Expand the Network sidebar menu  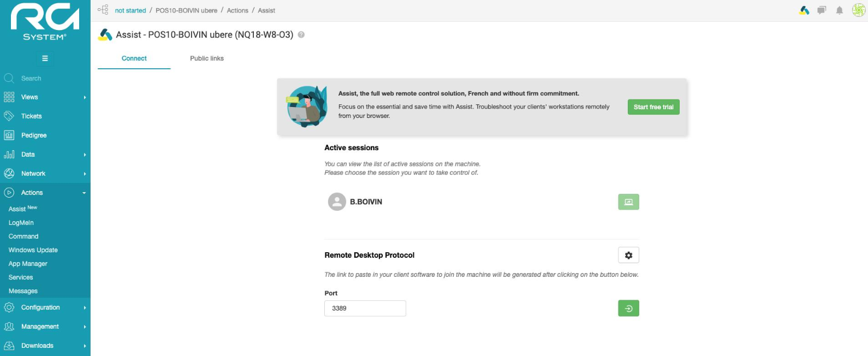point(45,174)
